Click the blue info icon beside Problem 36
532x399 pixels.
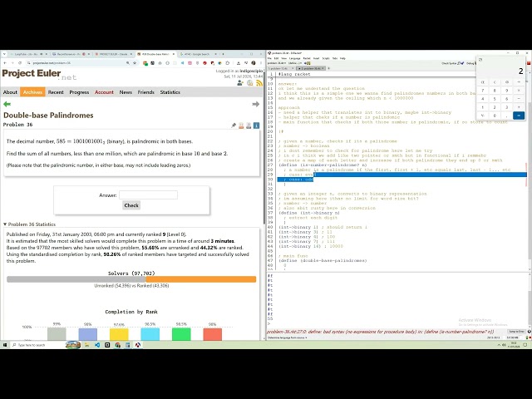(x=257, y=126)
